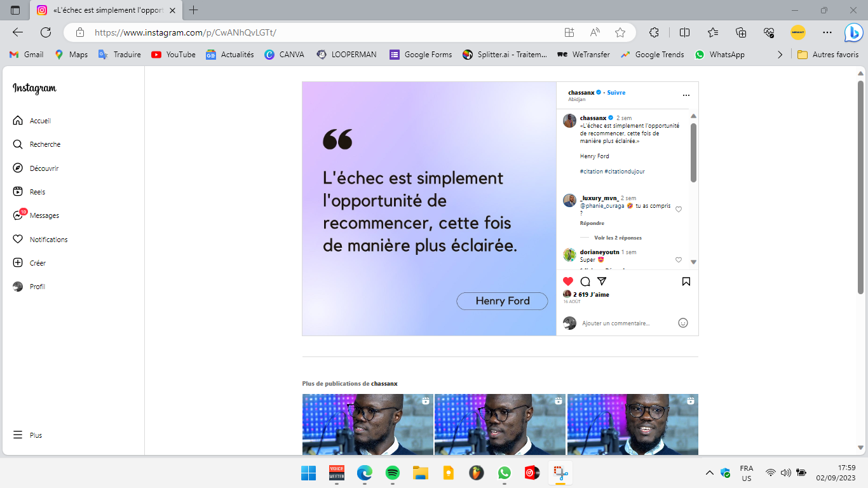Click Répondre under _luxury_mvn_ comment
This screenshot has height=488, width=868.
tap(592, 223)
